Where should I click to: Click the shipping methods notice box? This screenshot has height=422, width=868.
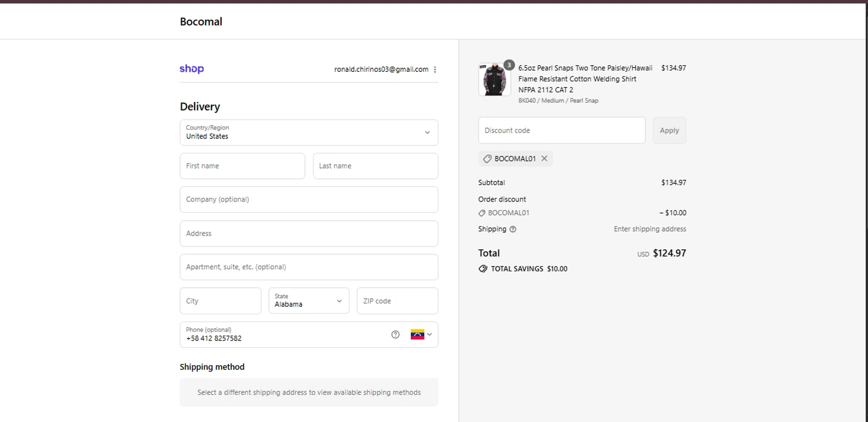click(x=309, y=392)
